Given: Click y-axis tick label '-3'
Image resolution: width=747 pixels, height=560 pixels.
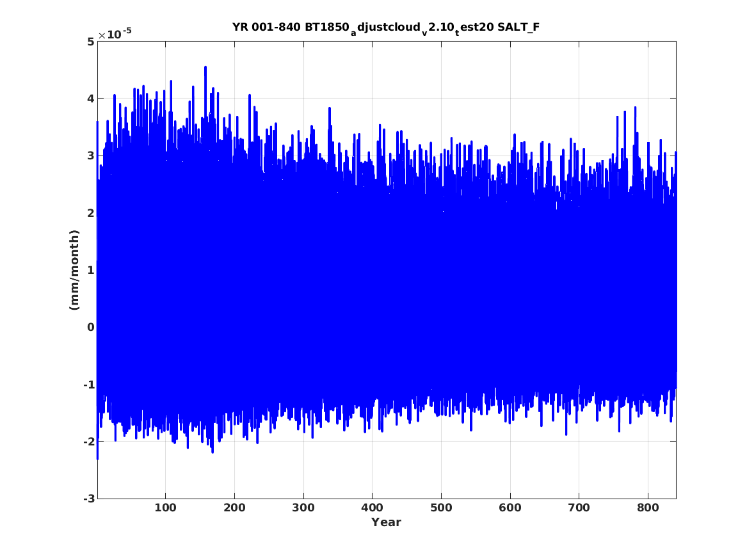Looking at the screenshot, I should click(88, 499).
